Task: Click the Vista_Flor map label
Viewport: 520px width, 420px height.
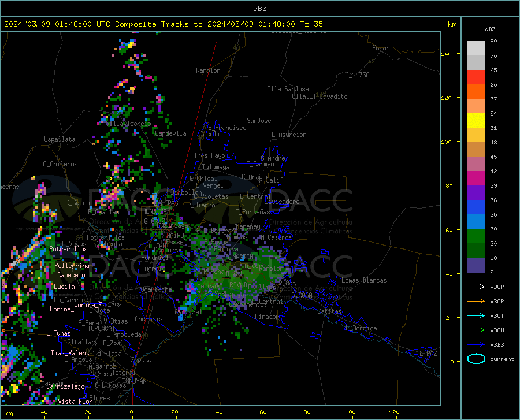Action: point(75,402)
